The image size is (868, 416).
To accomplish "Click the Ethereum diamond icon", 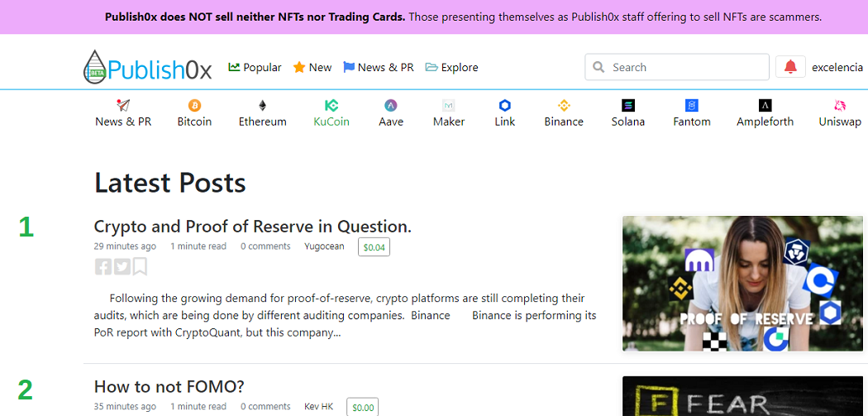I will [262, 105].
